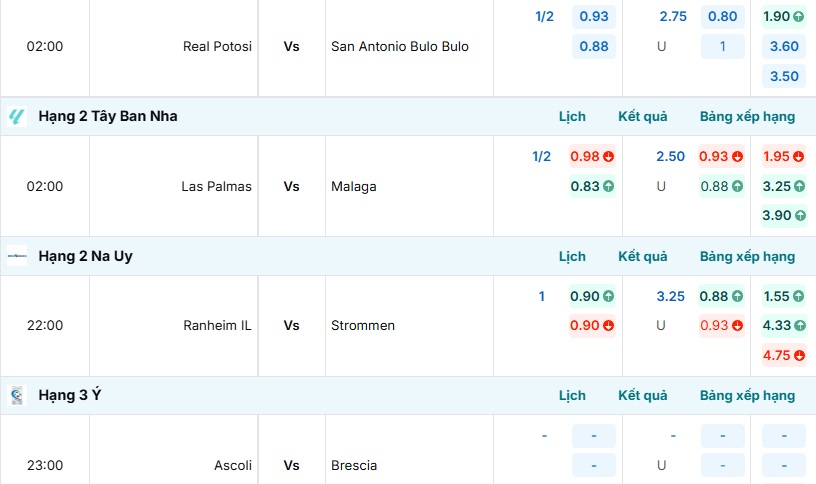Open Lịch for Hạng 2 Tây Ban Nha

572,117
